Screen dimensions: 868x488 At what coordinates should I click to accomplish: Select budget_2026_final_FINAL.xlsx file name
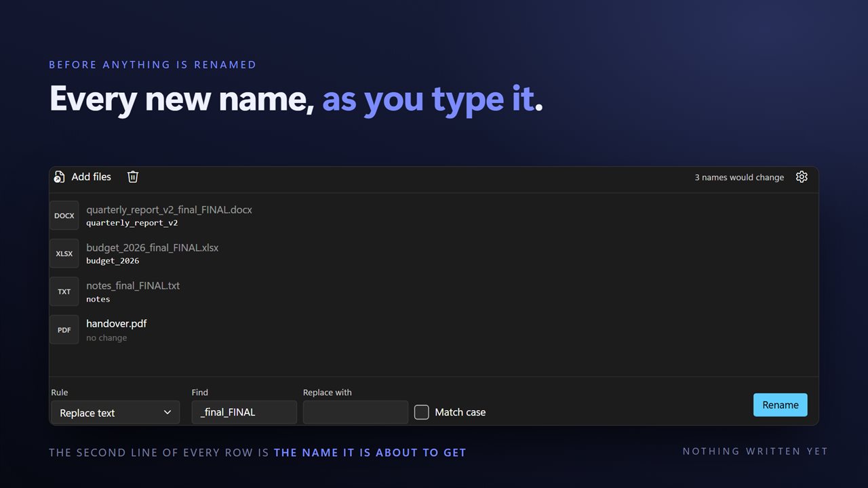point(153,248)
